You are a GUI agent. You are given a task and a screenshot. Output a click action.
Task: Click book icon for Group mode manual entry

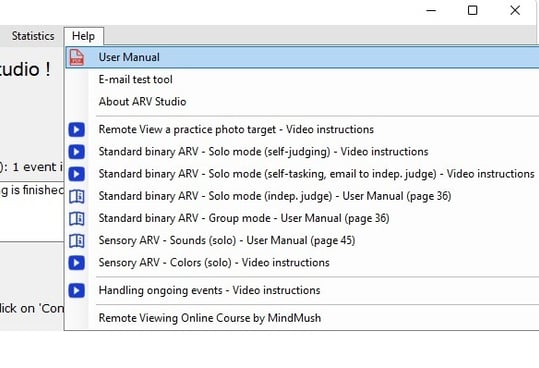point(77,219)
